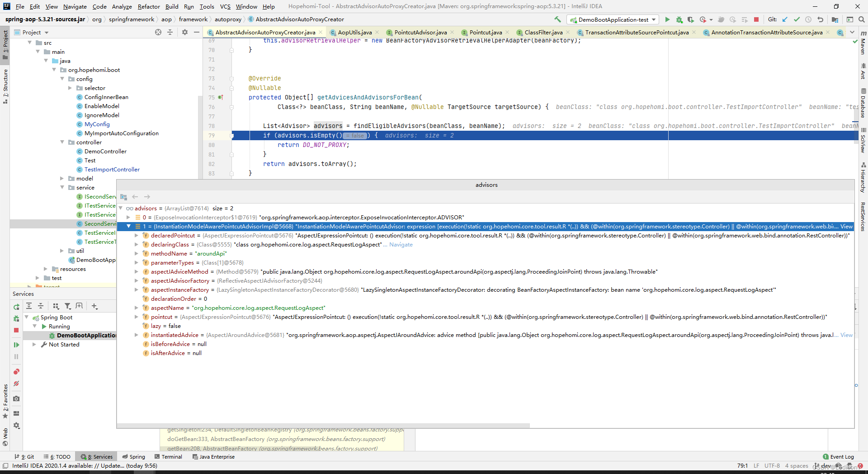Navigate back arrow in the advisors popup
Image resolution: width=868 pixels, height=474 pixels.
point(135,197)
